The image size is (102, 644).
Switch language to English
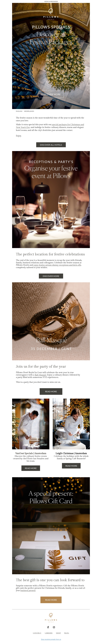[x=19, y=111]
